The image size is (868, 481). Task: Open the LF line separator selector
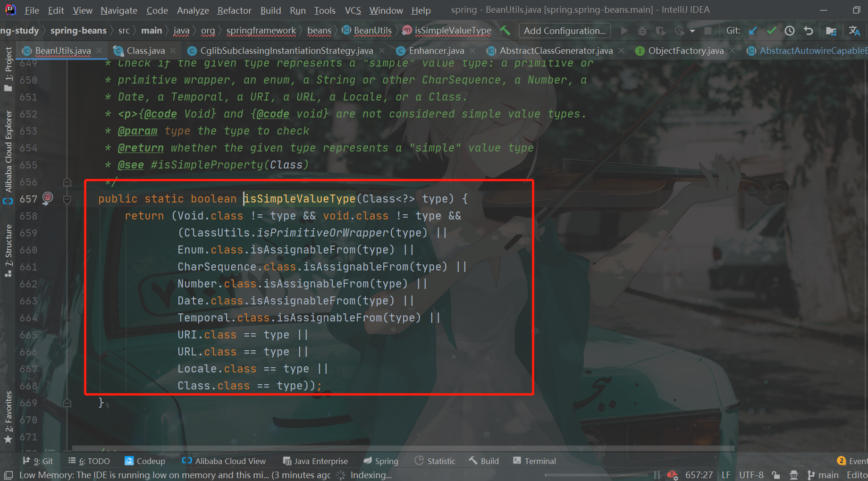click(726, 475)
